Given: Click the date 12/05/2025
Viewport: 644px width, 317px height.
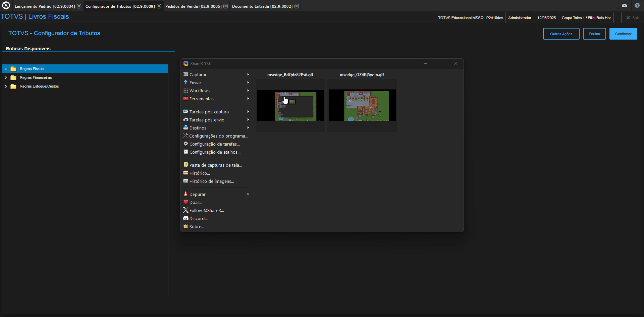Looking at the screenshot, I should [546, 18].
